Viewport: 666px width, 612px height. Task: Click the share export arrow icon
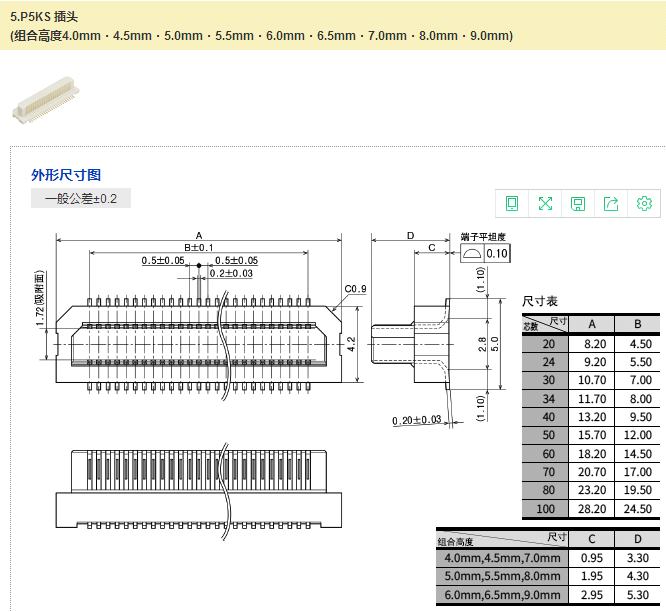pyautogui.click(x=611, y=203)
